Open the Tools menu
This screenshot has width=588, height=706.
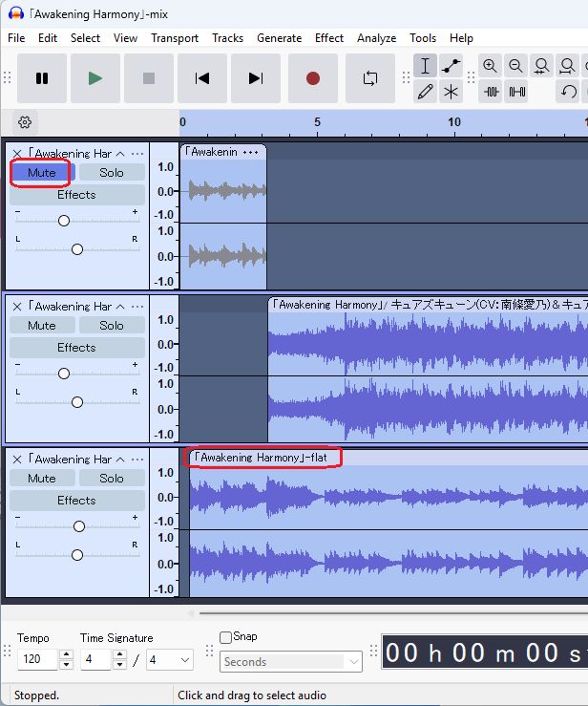(423, 38)
